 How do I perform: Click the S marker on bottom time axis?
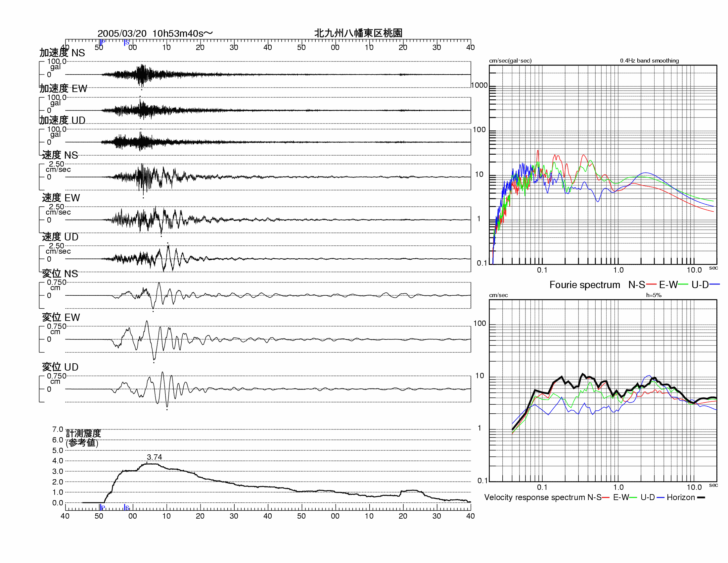coord(127,507)
